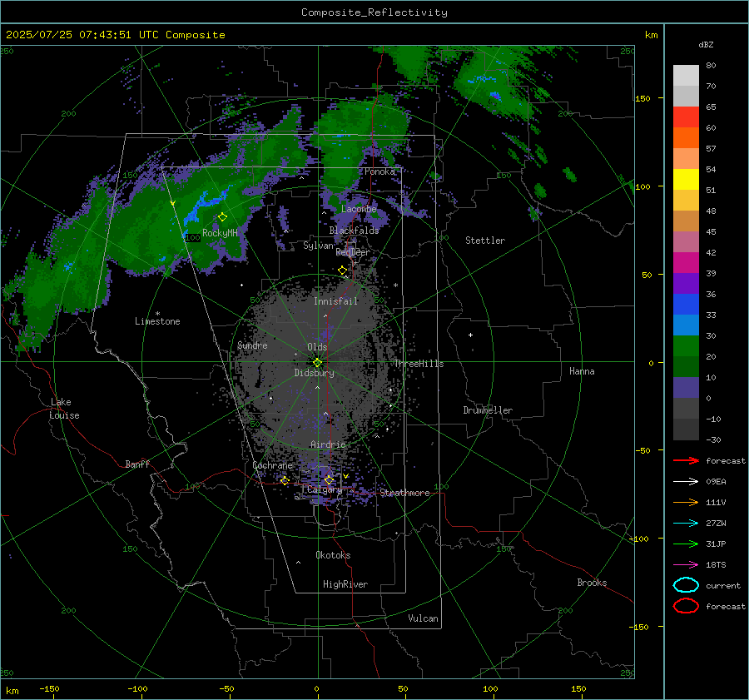Screen dimensions: 749x700
Task: Click the yellow diamond marker at RockyMH
Action: click(x=222, y=217)
